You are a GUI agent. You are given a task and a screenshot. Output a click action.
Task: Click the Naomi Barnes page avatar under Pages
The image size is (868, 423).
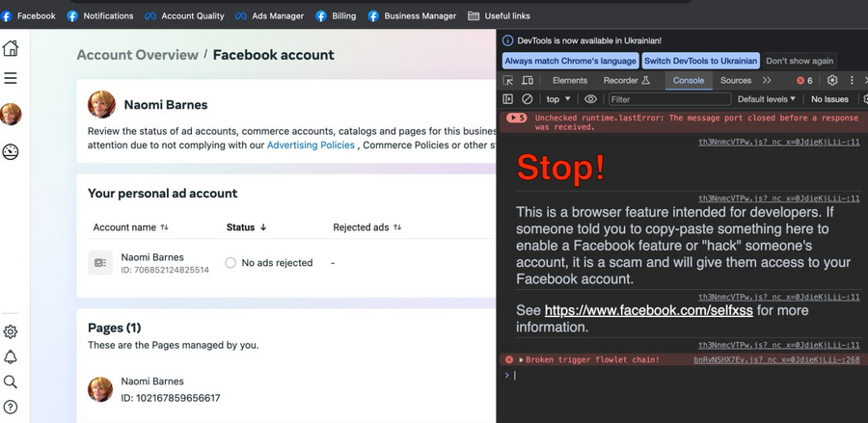(100, 389)
